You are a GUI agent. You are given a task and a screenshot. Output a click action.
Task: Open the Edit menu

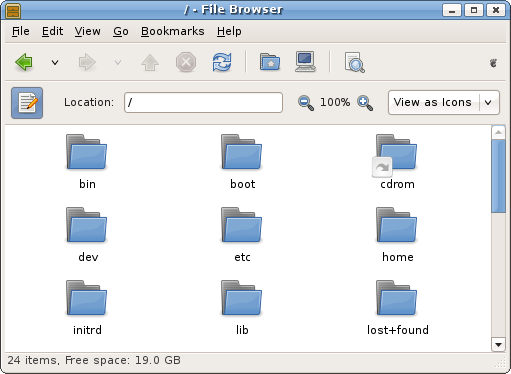52,31
